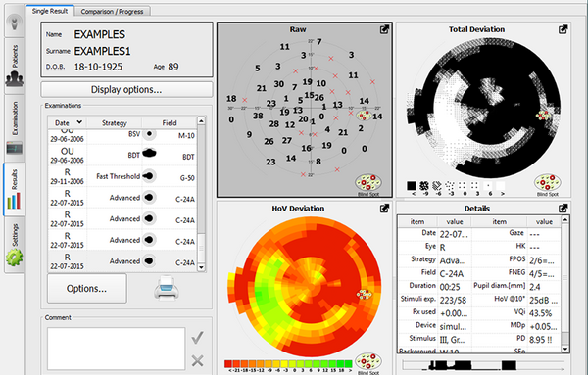Click the Field value C-24A in Details
588x375 pixels.
click(452, 274)
